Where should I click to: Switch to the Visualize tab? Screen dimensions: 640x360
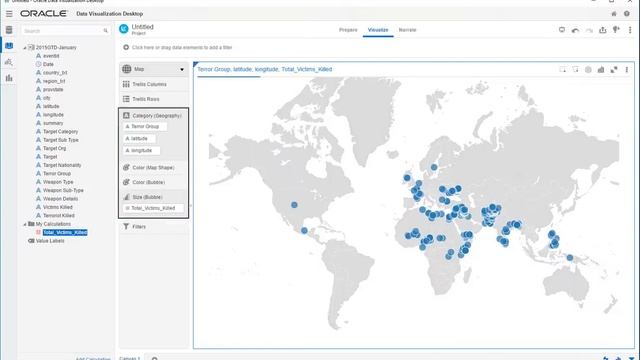[x=378, y=30]
